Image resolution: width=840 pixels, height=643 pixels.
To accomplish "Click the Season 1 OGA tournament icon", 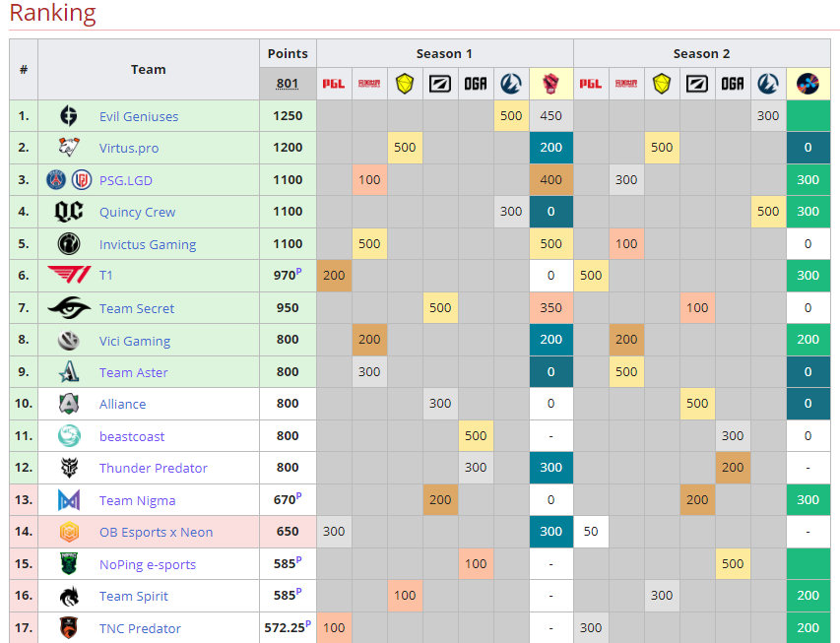I will click(476, 84).
